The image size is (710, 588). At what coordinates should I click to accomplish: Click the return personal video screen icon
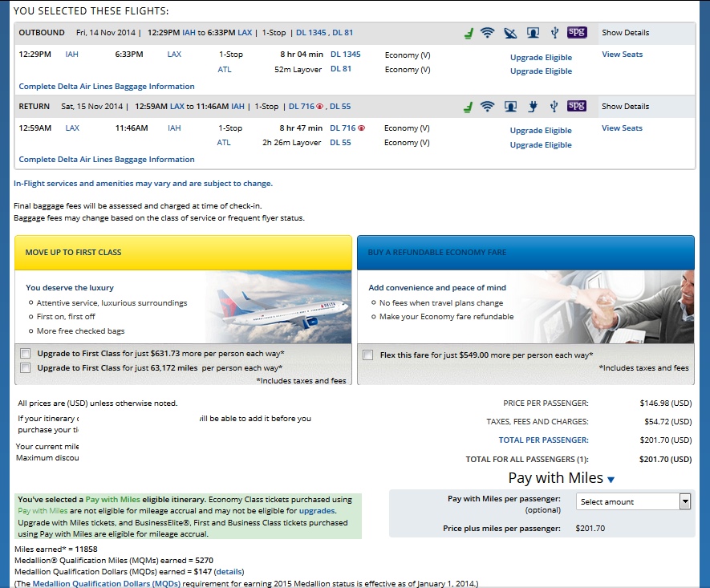click(510, 106)
